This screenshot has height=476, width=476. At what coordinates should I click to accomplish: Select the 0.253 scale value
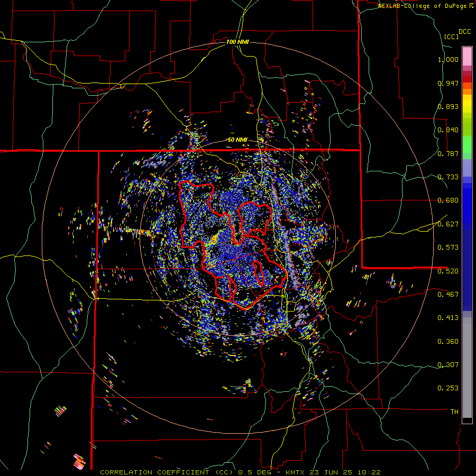[x=448, y=388]
